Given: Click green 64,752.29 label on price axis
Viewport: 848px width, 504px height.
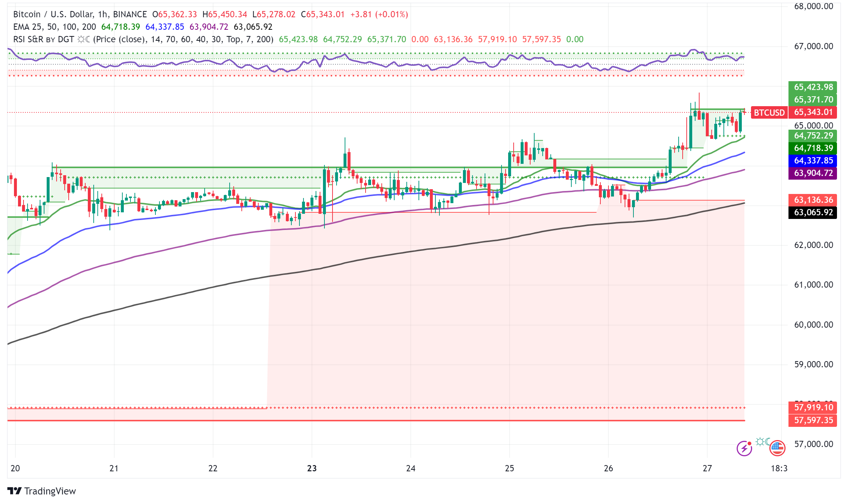Looking at the screenshot, I should coord(813,136).
